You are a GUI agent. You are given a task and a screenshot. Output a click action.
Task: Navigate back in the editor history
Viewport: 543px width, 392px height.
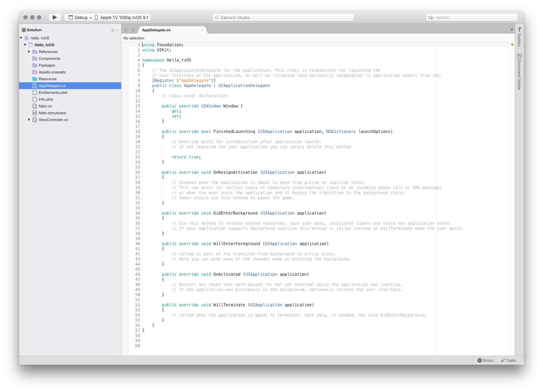pos(126,30)
